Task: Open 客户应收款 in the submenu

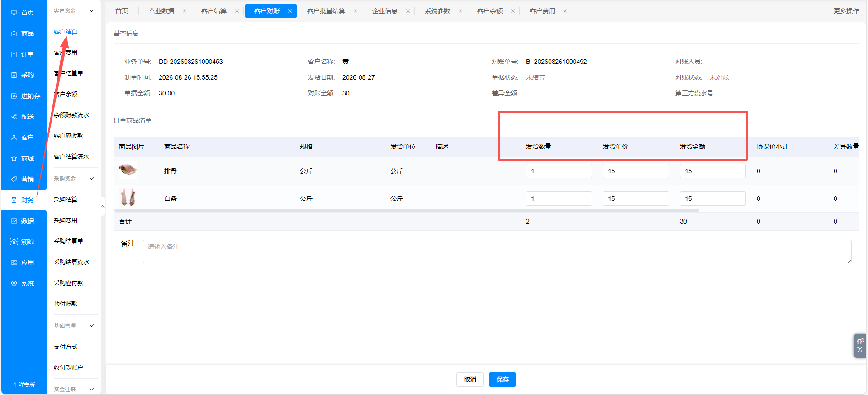Action: 69,136
